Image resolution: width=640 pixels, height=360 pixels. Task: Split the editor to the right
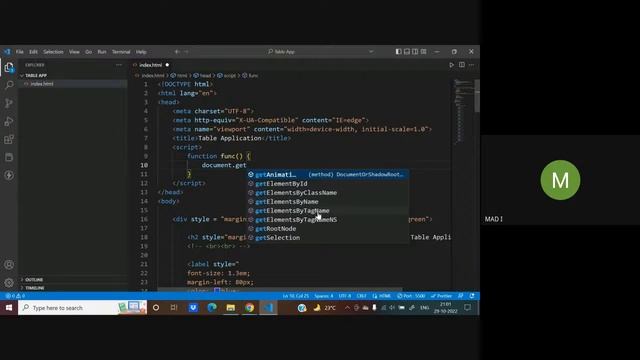pyautogui.click(x=462, y=65)
